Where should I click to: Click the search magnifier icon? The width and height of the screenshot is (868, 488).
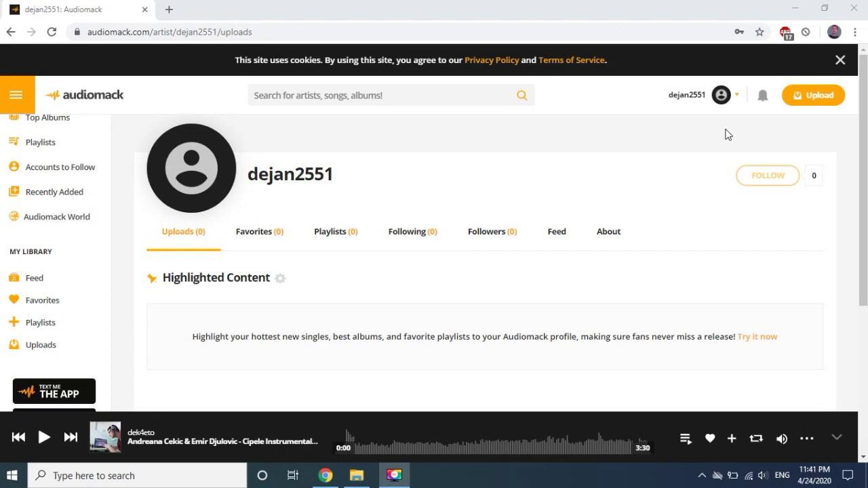(521, 96)
